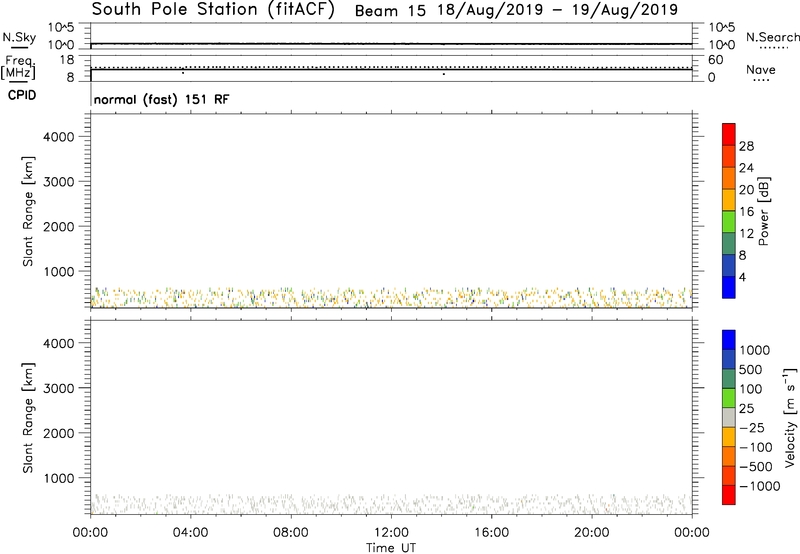Click the '16:00' time tick label
This screenshot has height=554, width=800.
point(491,533)
